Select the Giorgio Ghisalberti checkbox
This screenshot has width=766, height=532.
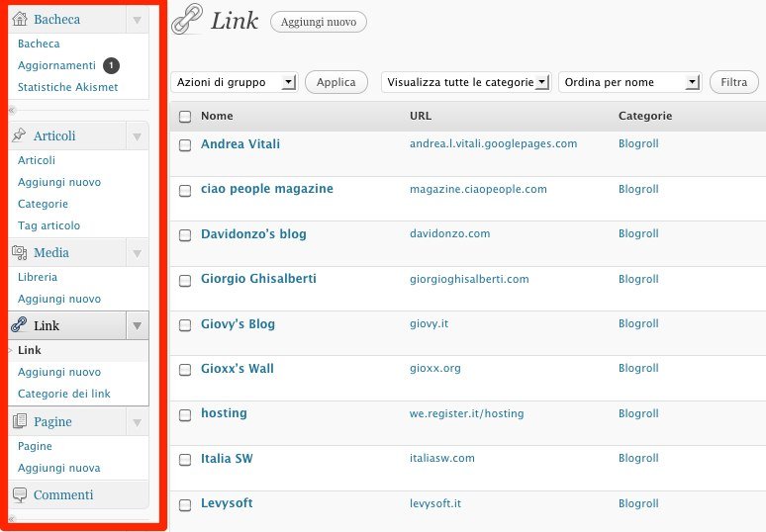point(185,280)
